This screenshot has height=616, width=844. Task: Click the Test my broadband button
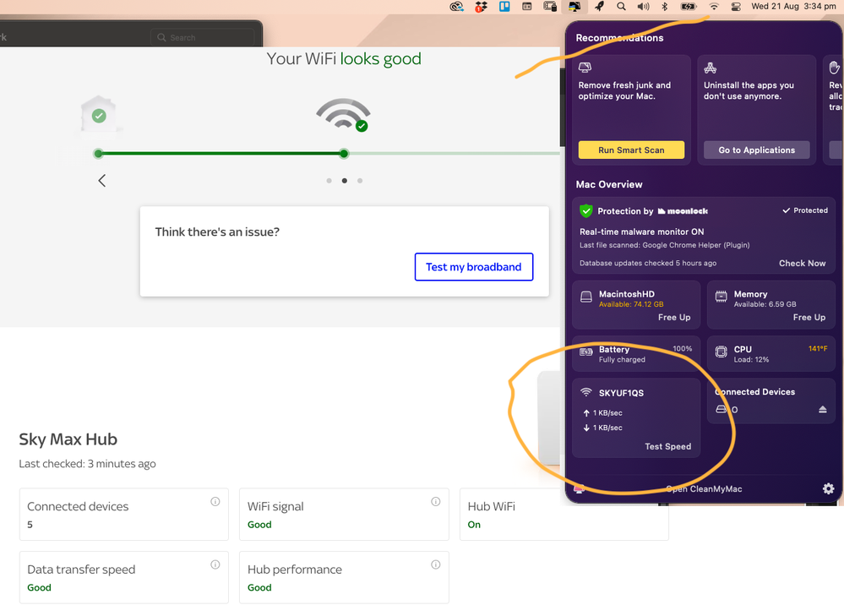point(473,267)
